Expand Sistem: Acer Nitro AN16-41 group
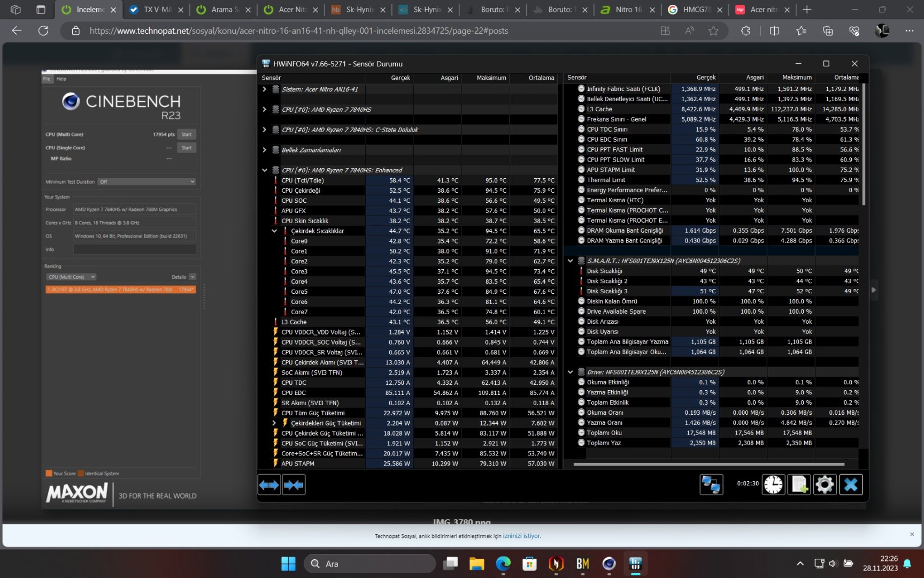This screenshot has width=924, height=578. pos(264,89)
